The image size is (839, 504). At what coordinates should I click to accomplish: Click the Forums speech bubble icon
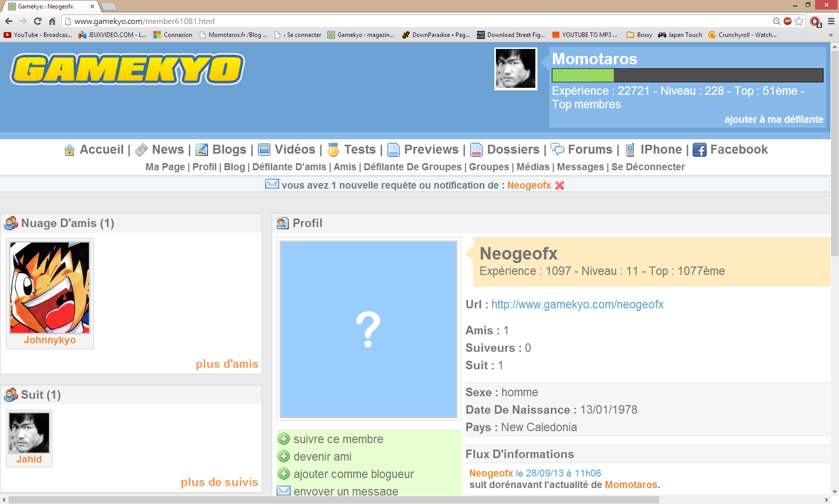(x=557, y=149)
